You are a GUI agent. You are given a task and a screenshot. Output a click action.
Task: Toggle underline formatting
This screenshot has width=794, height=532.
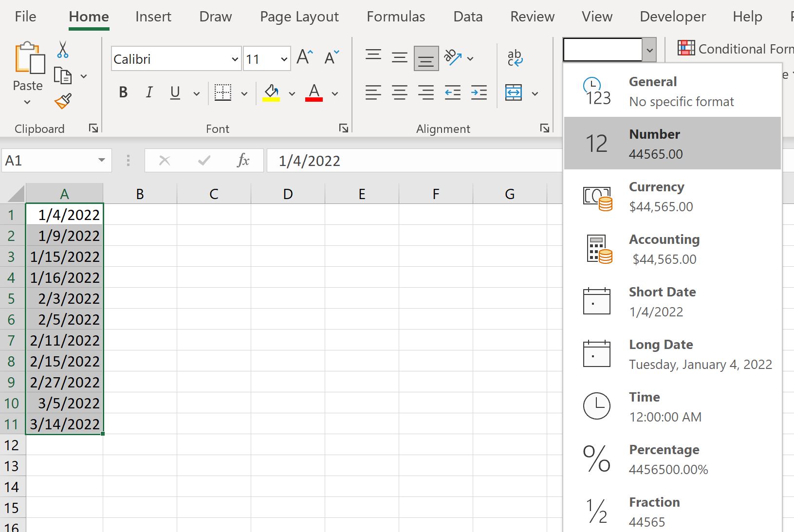174,92
